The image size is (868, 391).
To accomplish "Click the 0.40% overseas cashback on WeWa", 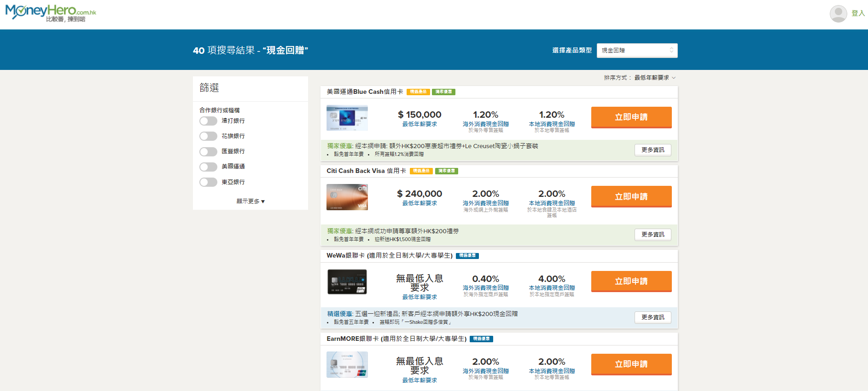I will (485, 279).
